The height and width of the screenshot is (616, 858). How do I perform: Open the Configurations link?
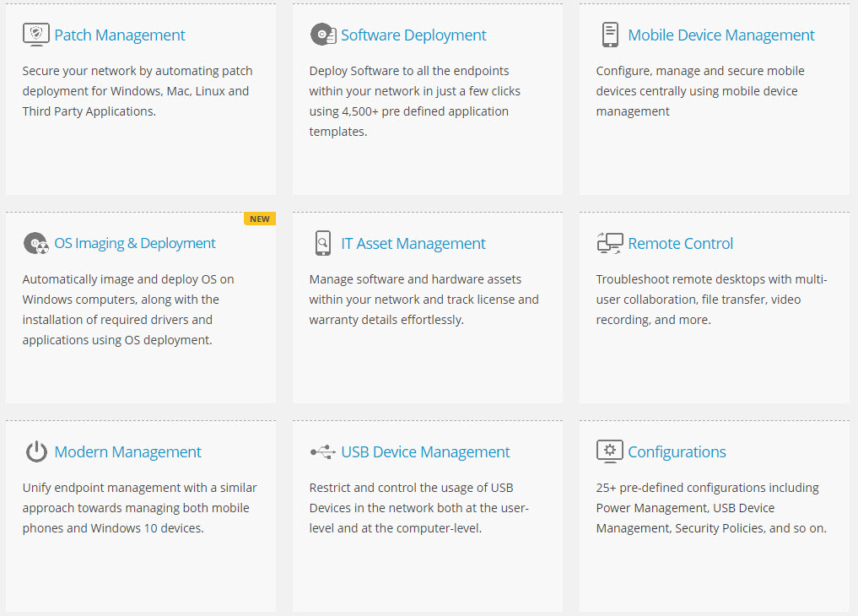(677, 452)
